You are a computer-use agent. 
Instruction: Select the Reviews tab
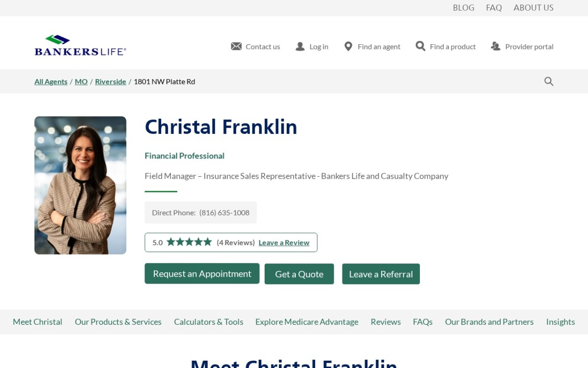(386, 322)
